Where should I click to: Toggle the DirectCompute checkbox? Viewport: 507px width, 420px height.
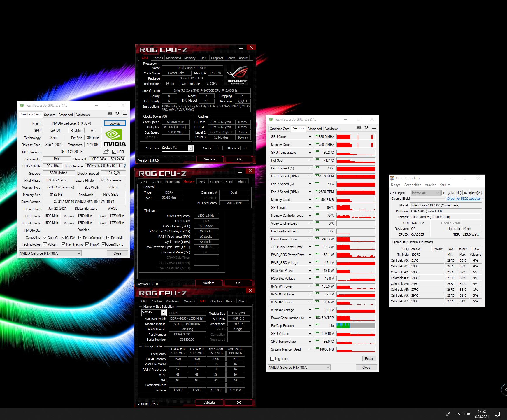pyautogui.click(x=80, y=238)
